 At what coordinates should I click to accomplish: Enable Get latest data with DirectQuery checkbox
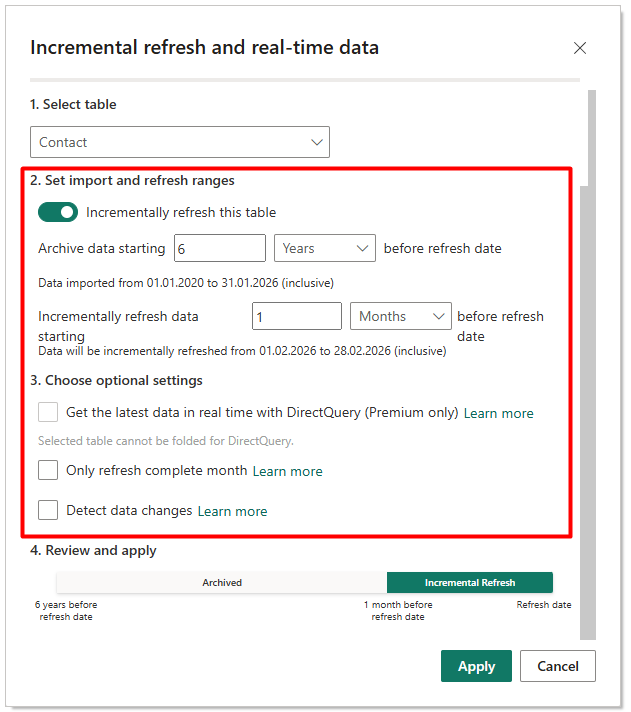[48, 412]
